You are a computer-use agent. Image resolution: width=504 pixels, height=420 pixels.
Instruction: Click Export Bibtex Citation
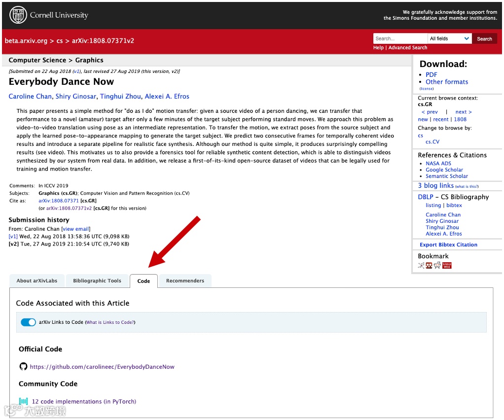(x=448, y=245)
